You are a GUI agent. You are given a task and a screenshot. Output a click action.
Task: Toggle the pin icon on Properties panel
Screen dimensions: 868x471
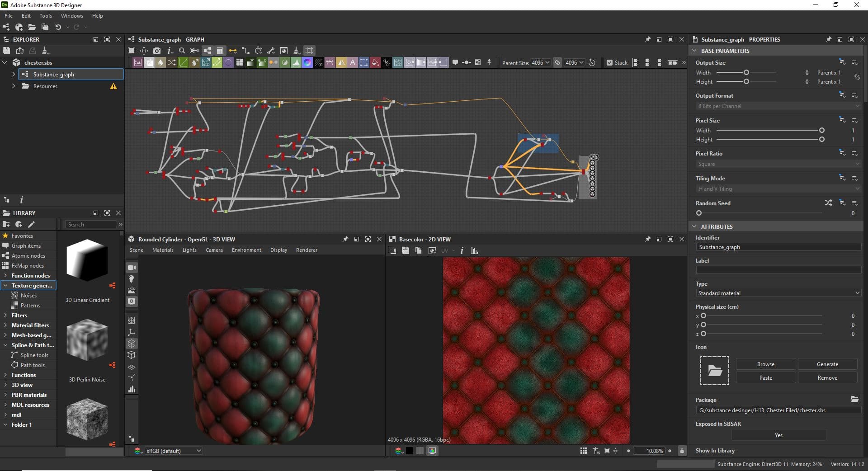(x=828, y=39)
